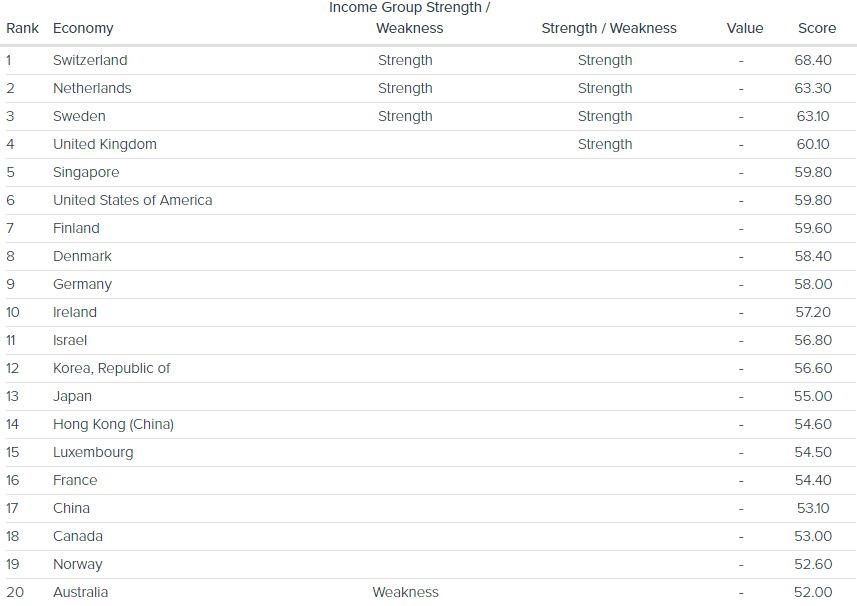The image size is (857, 606).
Task: Open the Hong Kong (China) entry
Action: pyautogui.click(x=113, y=424)
